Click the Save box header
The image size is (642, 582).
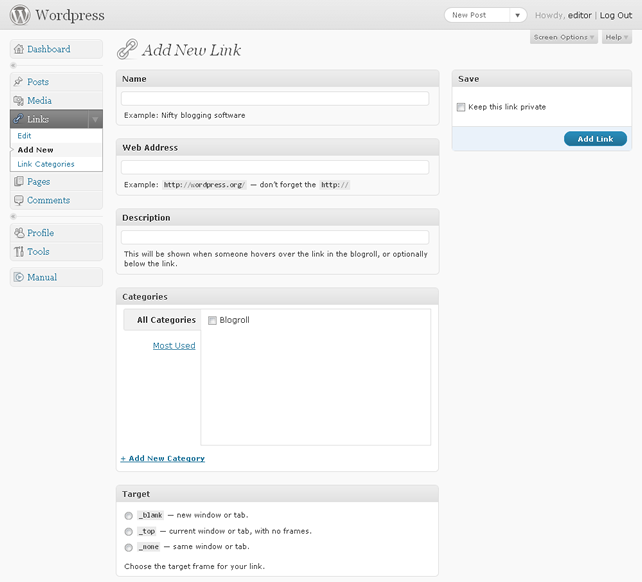pos(542,79)
